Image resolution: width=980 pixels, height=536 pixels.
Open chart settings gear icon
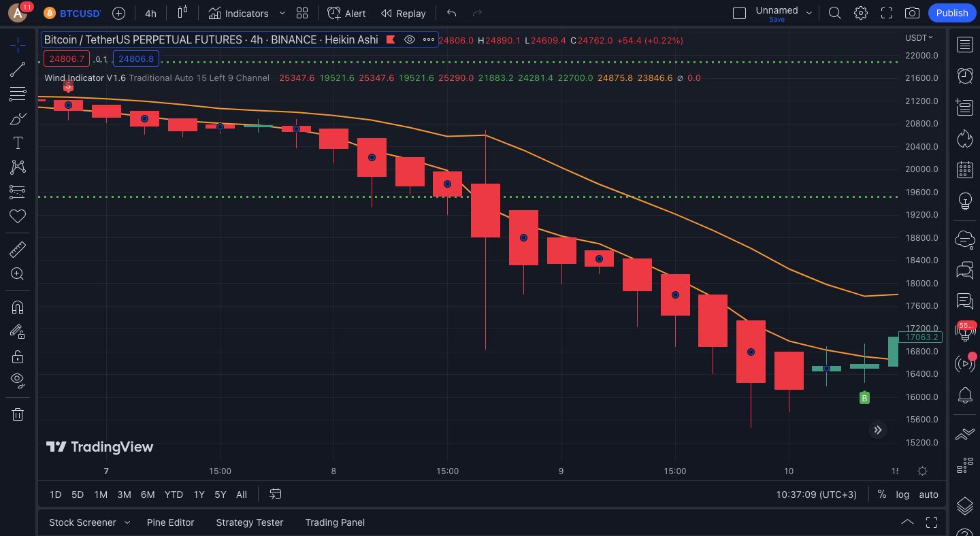point(861,13)
